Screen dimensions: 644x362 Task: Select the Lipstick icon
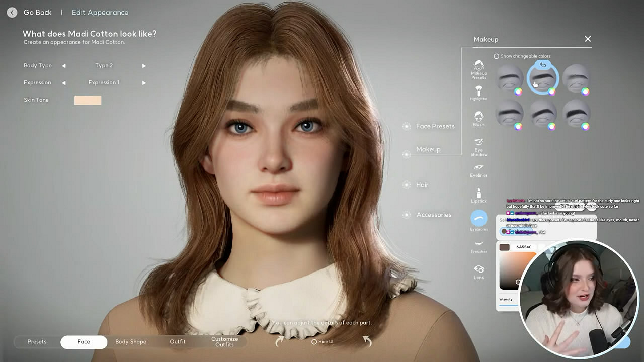(478, 195)
